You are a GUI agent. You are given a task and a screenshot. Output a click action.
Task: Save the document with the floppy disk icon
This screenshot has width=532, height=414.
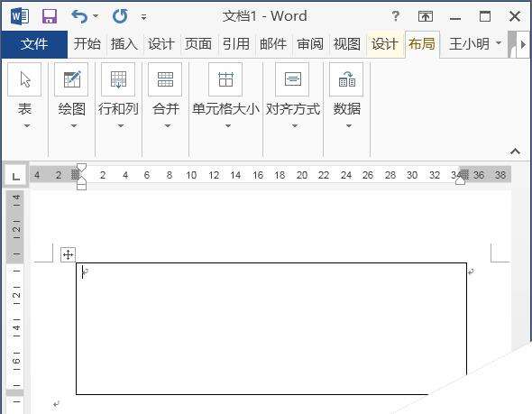pyautogui.click(x=50, y=16)
